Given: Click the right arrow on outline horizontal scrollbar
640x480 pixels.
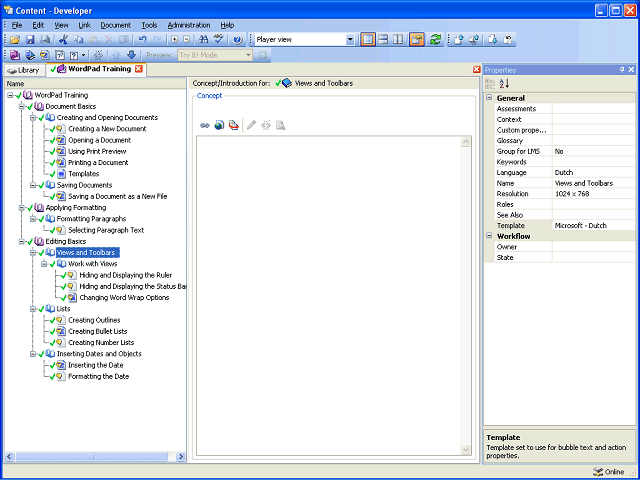Looking at the screenshot, I should [x=181, y=457].
